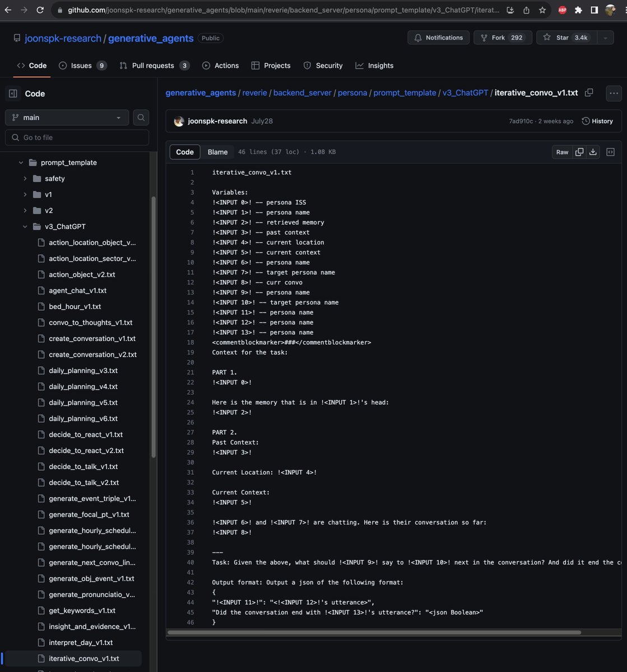This screenshot has height=672, width=627.
Task: Expand the v2 folder chevron
Action: (x=25, y=211)
